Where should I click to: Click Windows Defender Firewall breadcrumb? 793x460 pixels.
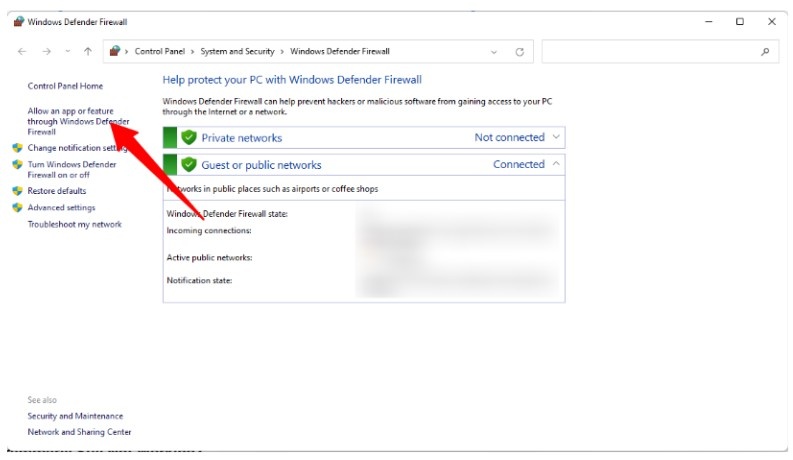click(x=340, y=52)
